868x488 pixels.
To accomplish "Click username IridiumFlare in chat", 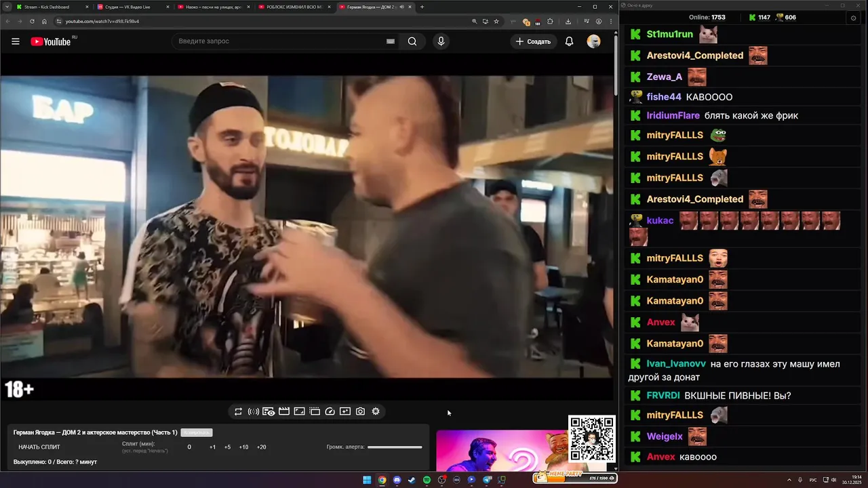I will tap(673, 116).
